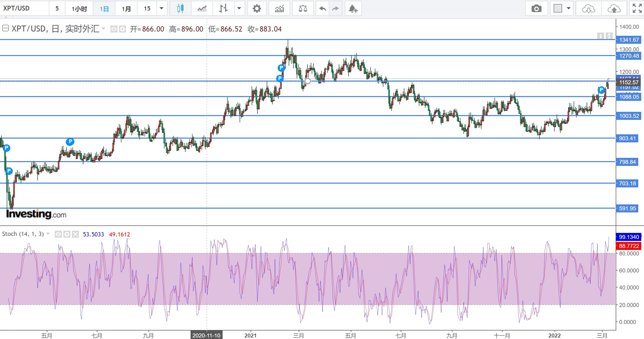Select the candlestick chart style
This screenshot has height=339, width=644.
(x=180, y=9)
